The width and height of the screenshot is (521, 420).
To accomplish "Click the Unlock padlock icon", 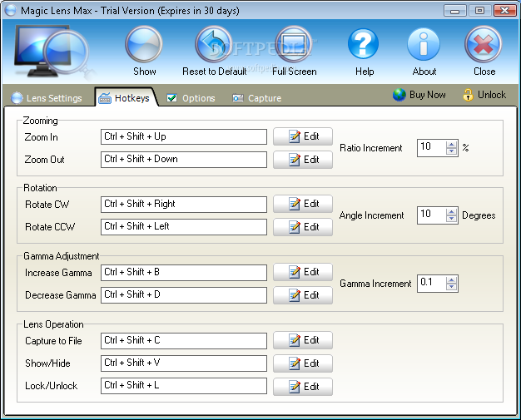I will [x=468, y=95].
